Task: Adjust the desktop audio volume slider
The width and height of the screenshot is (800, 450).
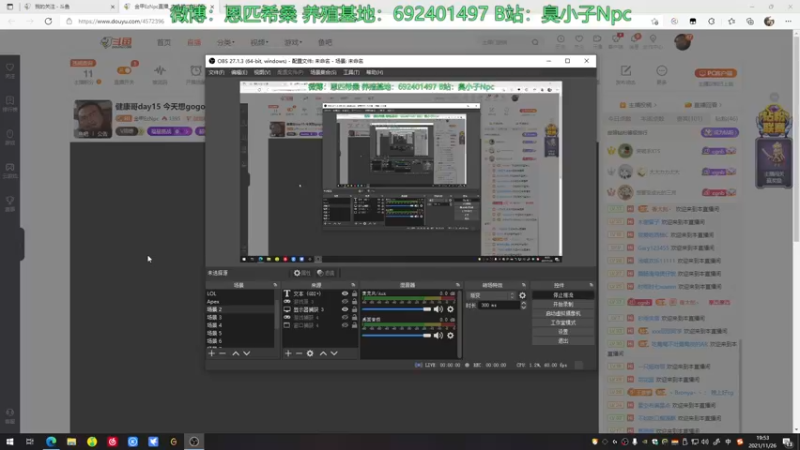Action: [397, 335]
